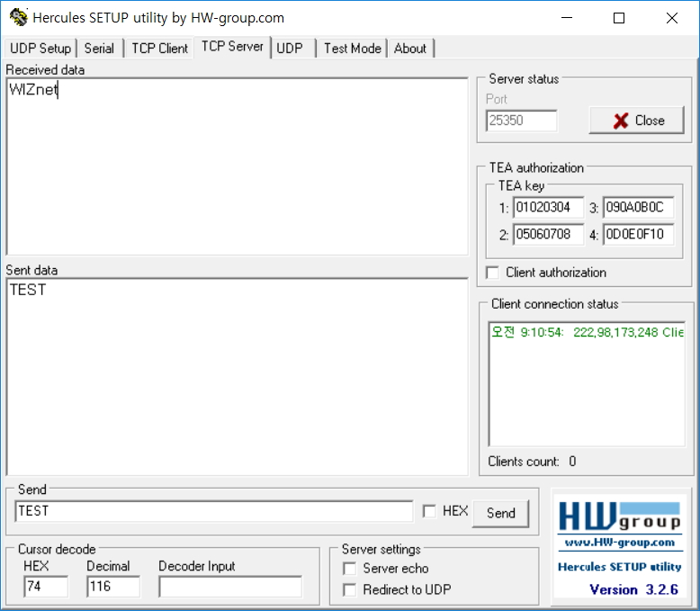Image resolution: width=700 pixels, height=611 pixels.
Task: Edit TEA key 2 field 05060708
Action: coord(548,234)
